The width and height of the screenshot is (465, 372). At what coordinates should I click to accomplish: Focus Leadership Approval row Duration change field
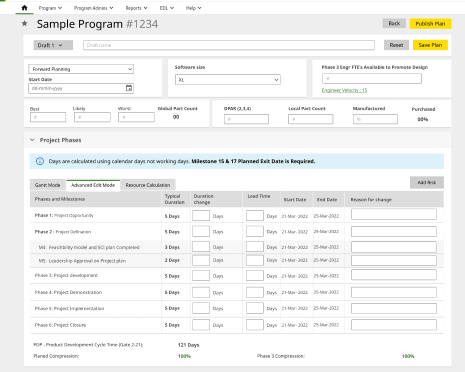tap(201, 260)
